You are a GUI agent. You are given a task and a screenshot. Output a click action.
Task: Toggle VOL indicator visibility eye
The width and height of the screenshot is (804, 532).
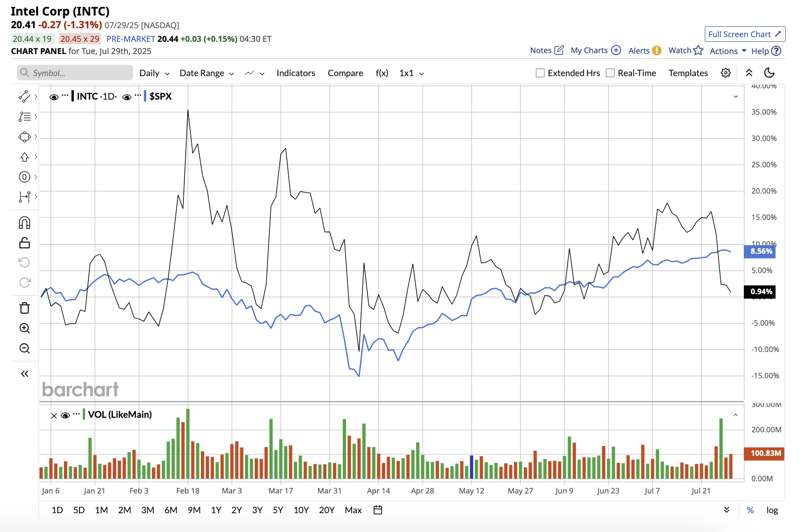[x=66, y=415]
